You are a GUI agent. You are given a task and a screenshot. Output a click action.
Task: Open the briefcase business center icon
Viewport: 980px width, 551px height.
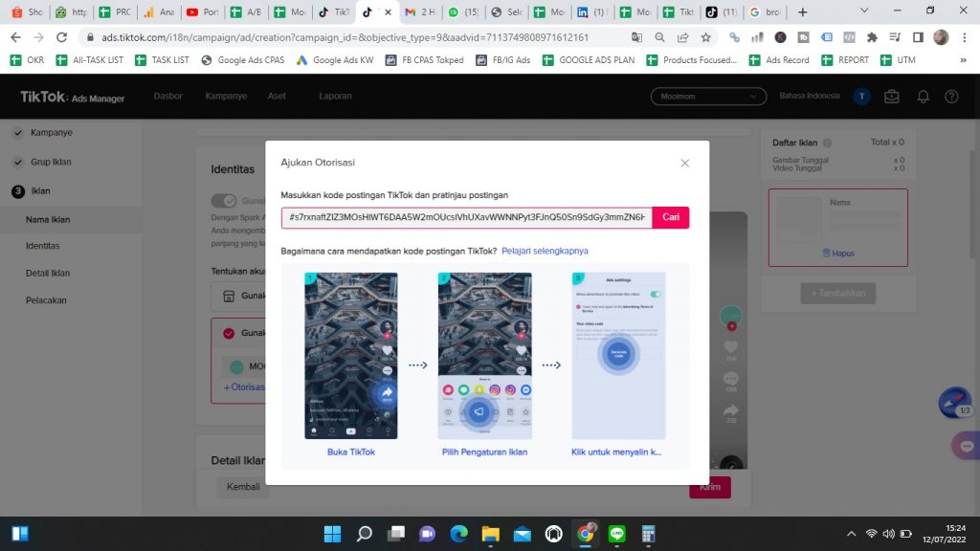tap(892, 97)
